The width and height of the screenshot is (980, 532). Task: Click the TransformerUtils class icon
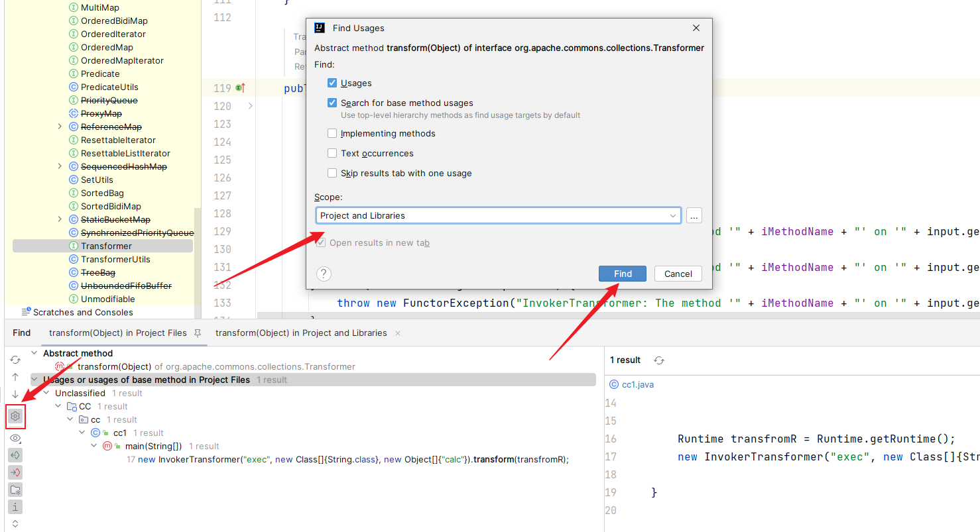point(74,259)
